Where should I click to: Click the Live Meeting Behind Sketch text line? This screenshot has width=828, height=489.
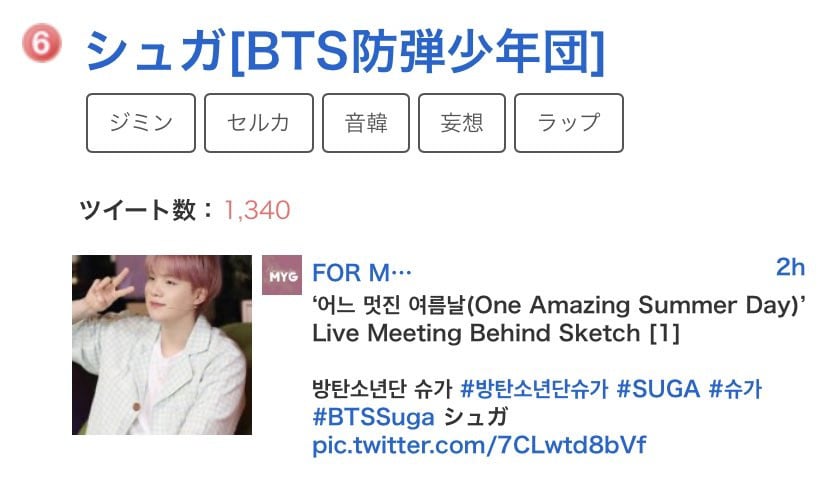click(x=496, y=333)
